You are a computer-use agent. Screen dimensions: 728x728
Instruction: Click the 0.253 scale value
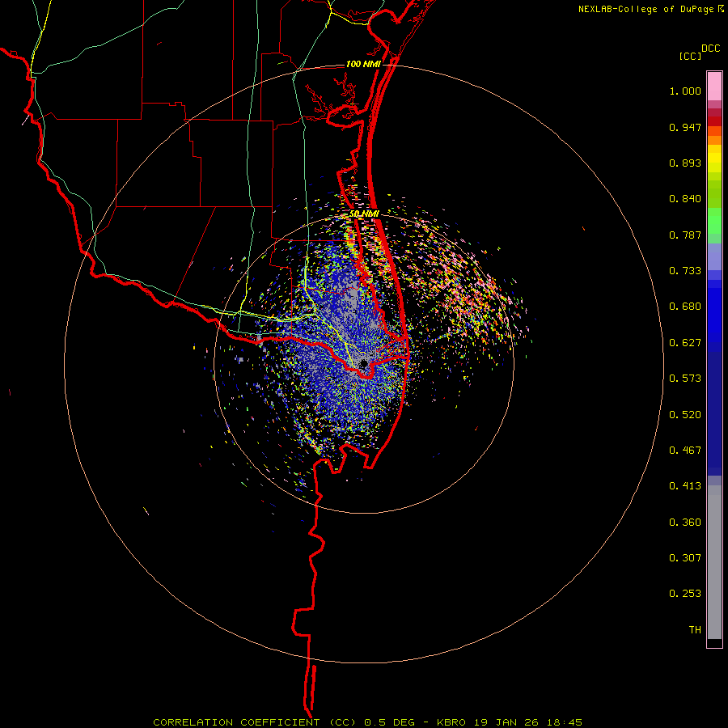pyautogui.click(x=685, y=594)
